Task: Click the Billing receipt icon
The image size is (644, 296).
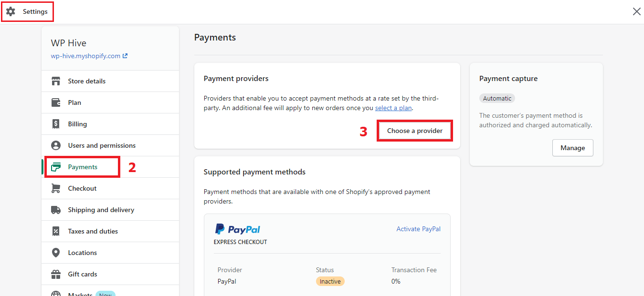Action: pyautogui.click(x=56, y=124)
